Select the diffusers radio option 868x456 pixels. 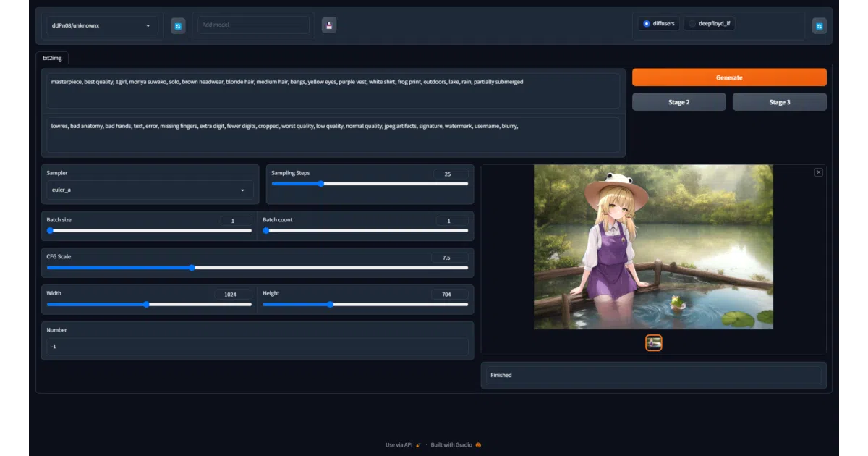pyautogui.click(x=658, y=24)
